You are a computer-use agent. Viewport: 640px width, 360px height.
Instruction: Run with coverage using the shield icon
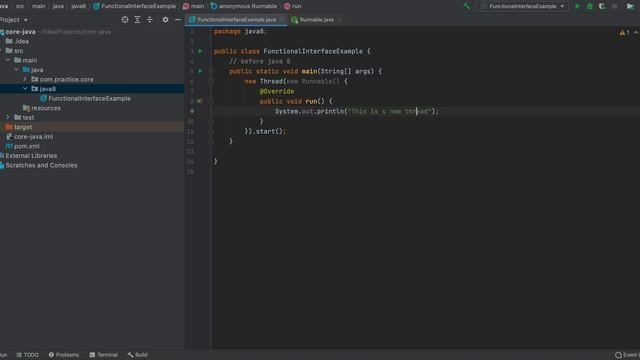tap(602, 6)
